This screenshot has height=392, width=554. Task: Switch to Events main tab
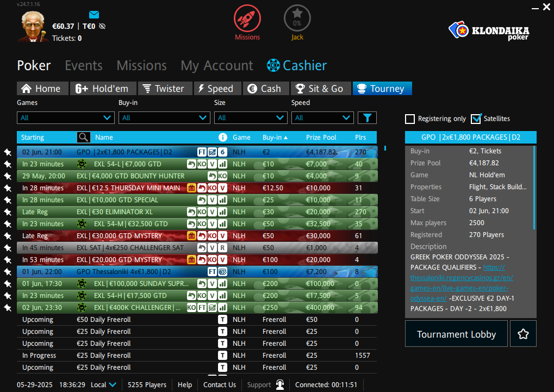coord(84,65)
